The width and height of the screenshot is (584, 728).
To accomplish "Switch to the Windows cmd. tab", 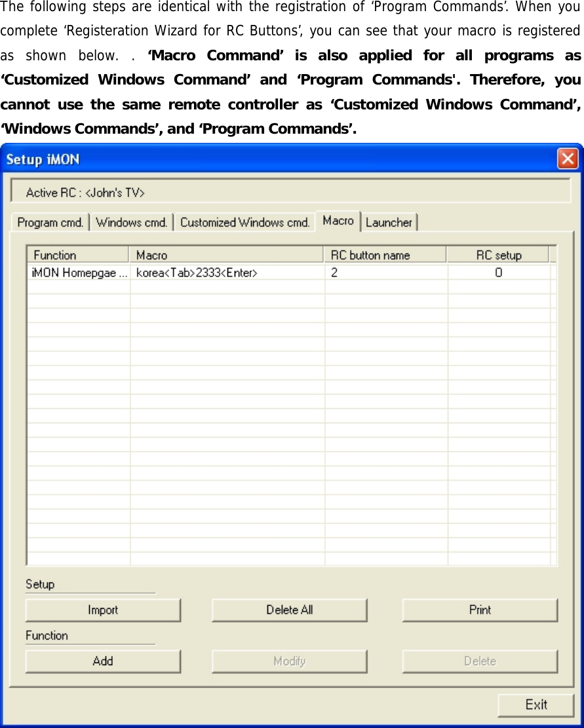I will (130, 222).
